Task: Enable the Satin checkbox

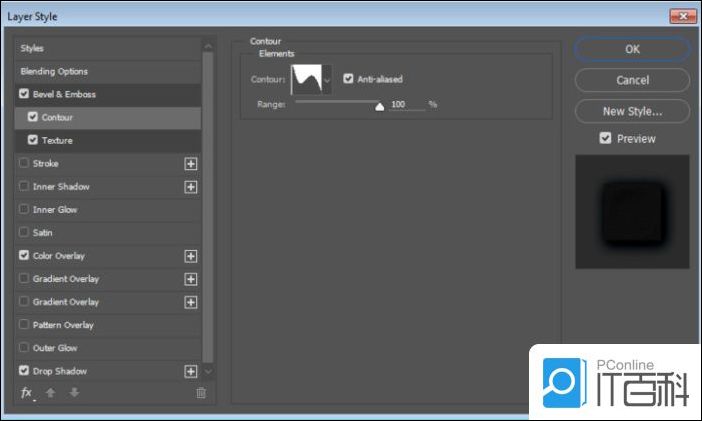Action: pyautogui.click(x=24, y=232)
